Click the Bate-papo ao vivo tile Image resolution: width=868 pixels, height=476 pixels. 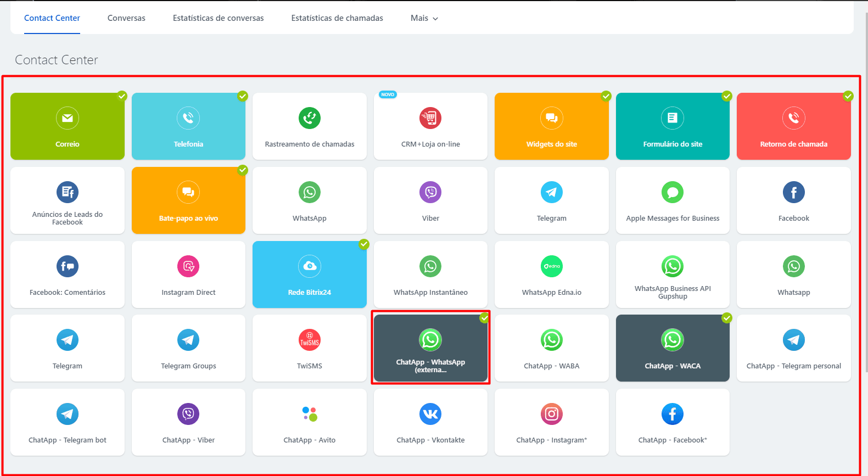188,201
